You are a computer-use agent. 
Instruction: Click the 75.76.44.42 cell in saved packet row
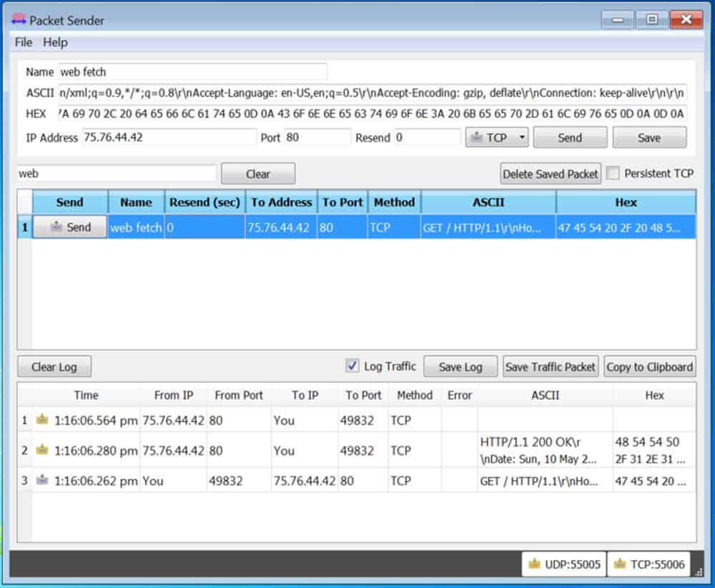[x=281, y=227]
